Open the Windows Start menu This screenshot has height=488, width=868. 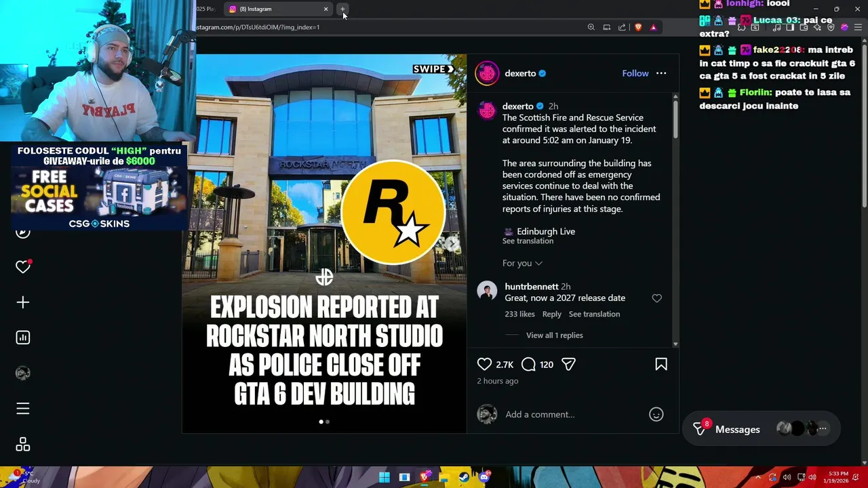(x=384, y=477)
